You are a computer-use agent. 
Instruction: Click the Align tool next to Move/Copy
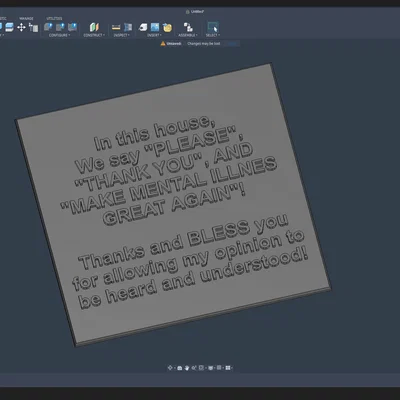point(33,27)
